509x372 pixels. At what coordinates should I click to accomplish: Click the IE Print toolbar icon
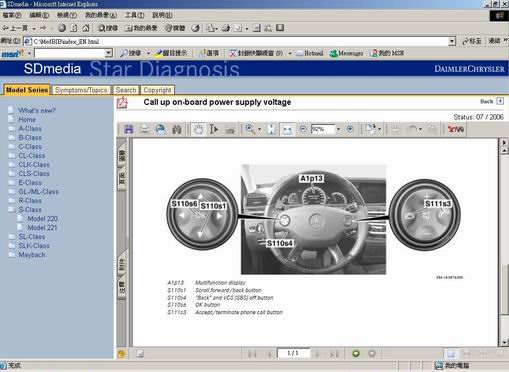[x=226, y=28]
